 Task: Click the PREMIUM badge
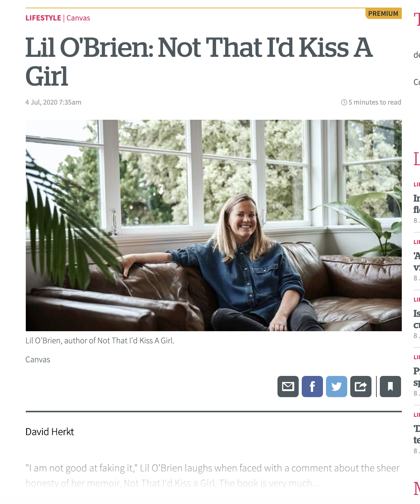(x=383, y=14)
